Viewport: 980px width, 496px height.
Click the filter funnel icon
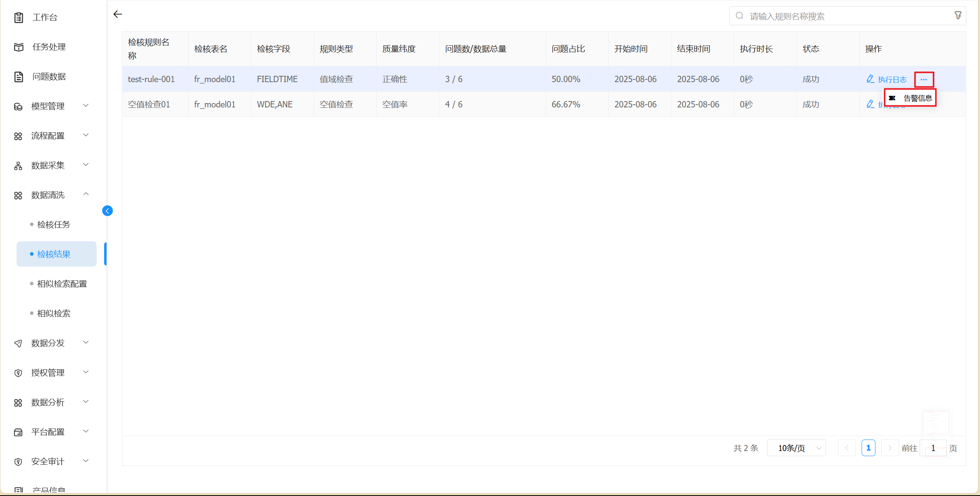click(958, 16)
